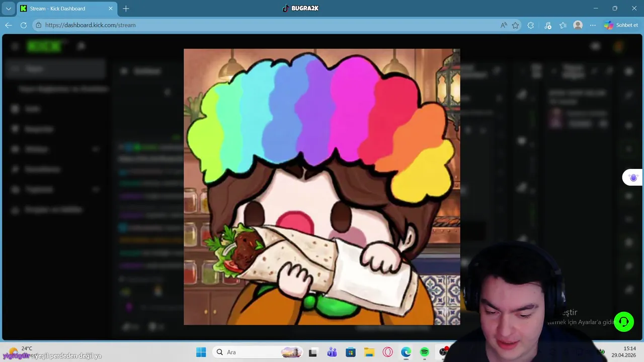Open OBS Studio from taskbar
Image resolution: width=644 pixels, height=362 pixels.
tap(443, 352)
